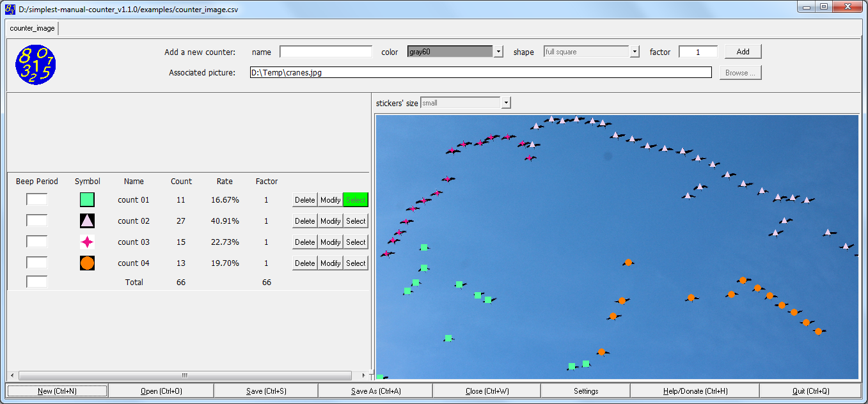Click the counter application logo icon
The width and height of the screenshot is (868, 404).
[35, 65]
